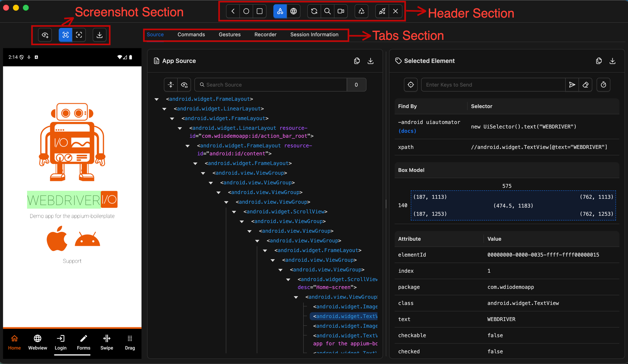Collapse the root android.widget.FrameLayout node
The height and width of the screenshot is (364, 628).
click(x=157, y=99)
